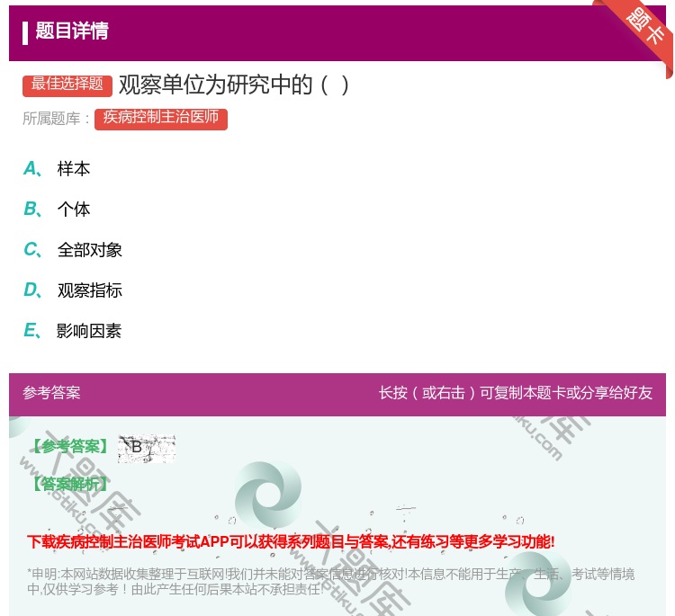The width and height of the screenshot is (675, 616).
Task: Click the 最佳选择题 question type badge
Action: coord(67,85)
